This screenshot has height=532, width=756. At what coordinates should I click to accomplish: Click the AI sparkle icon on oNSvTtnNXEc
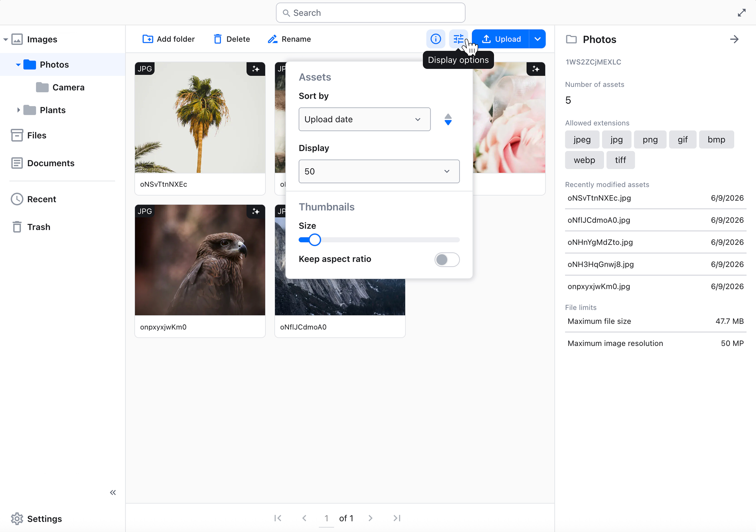[x=256, y=69]
